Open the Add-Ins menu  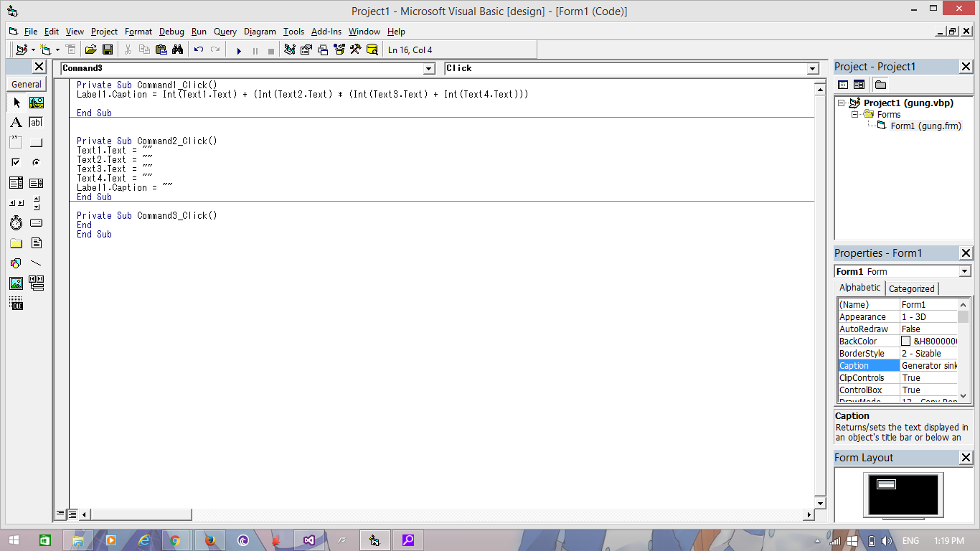(326, 32)
